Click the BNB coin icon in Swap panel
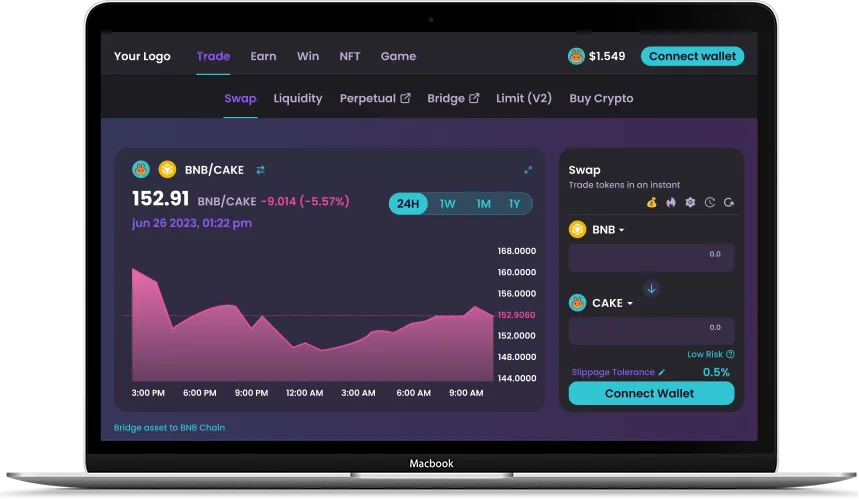This screenshot has height=500, width=859. (x=577, y=229)
